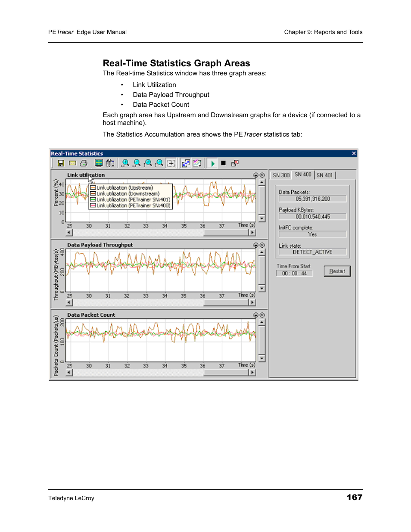
Task: Click the red reset toolbar icon
Action: tap(235, 163)
